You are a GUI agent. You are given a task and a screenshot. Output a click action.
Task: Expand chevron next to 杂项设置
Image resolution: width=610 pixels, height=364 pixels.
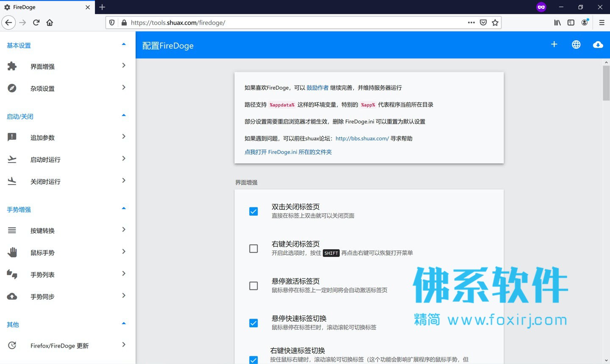(124, 87)
